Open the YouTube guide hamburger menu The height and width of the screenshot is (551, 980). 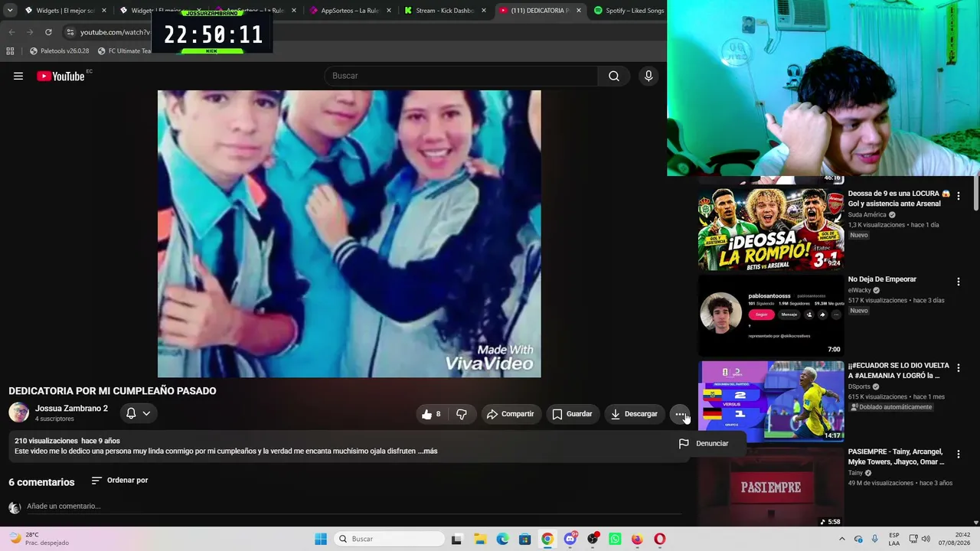tap(18, 76)
